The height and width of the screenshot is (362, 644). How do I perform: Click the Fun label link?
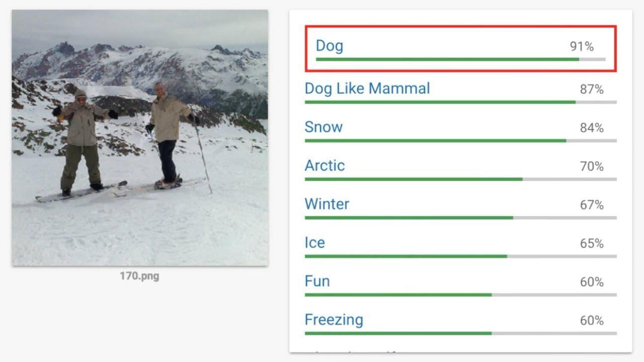point(317,281)
